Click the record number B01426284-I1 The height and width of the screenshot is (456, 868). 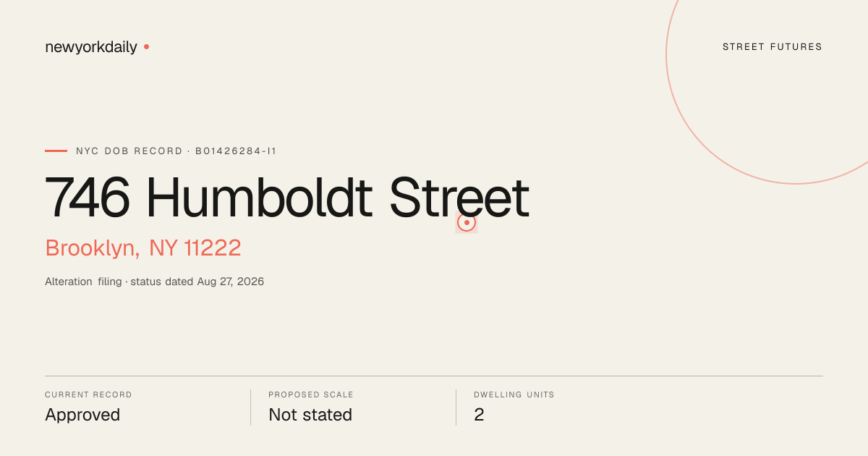click(236, 151)
